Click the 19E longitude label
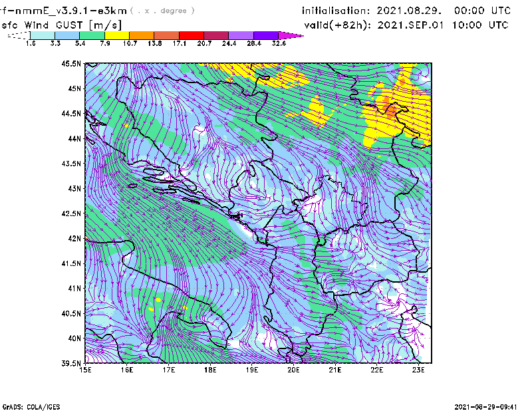This screenshot has width=532, height=411. (252, 370)
